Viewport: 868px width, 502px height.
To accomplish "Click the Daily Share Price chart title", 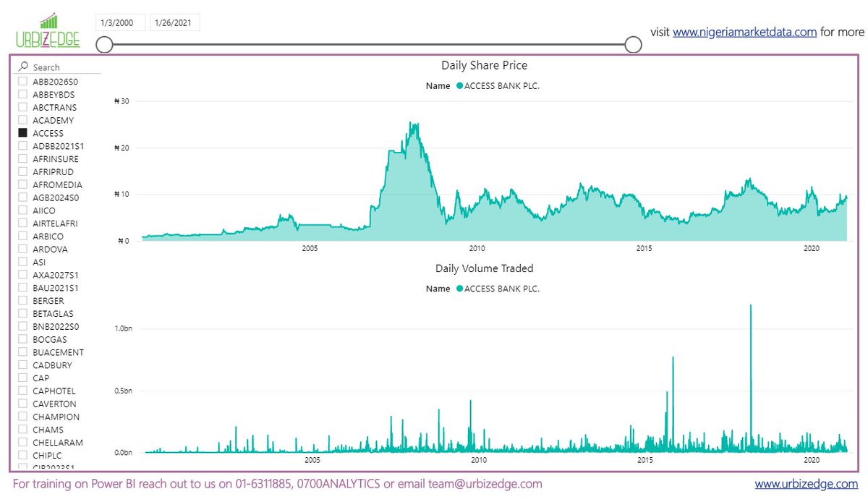I will (484, 66).
